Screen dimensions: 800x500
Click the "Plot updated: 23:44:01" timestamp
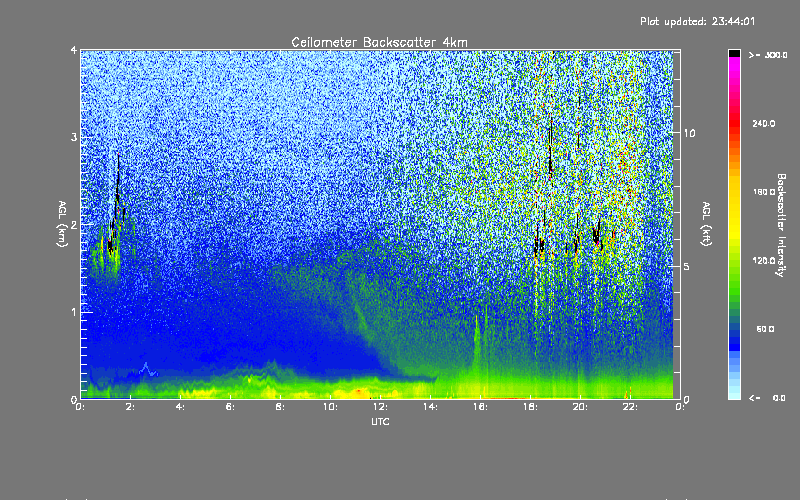pos(697,21)
